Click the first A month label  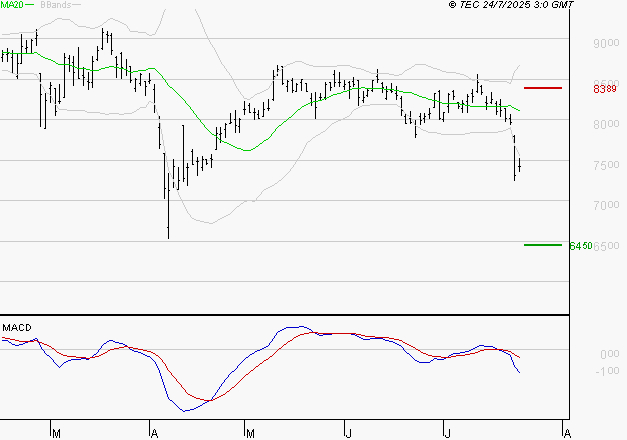click(154, 434)
